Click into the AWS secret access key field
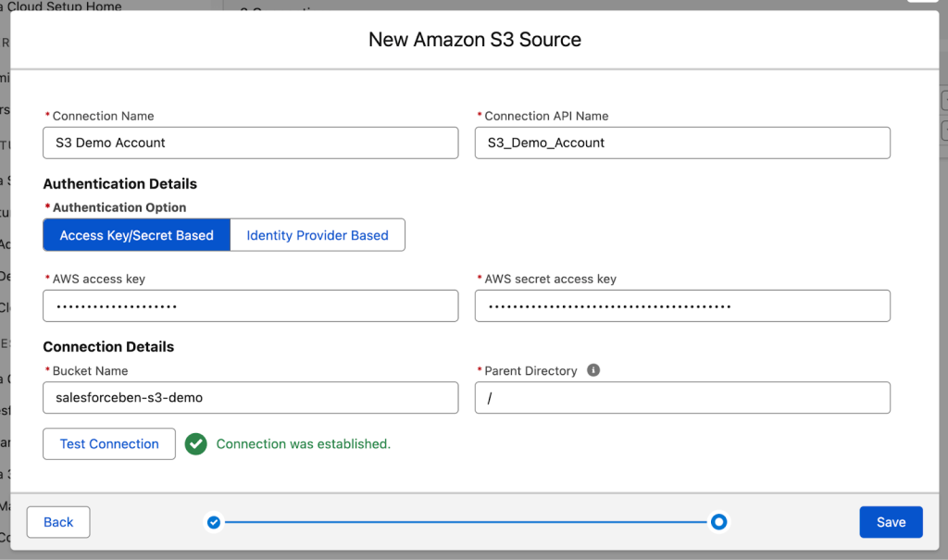The height and width of the screenshot is (560, 948). (682, 306)
